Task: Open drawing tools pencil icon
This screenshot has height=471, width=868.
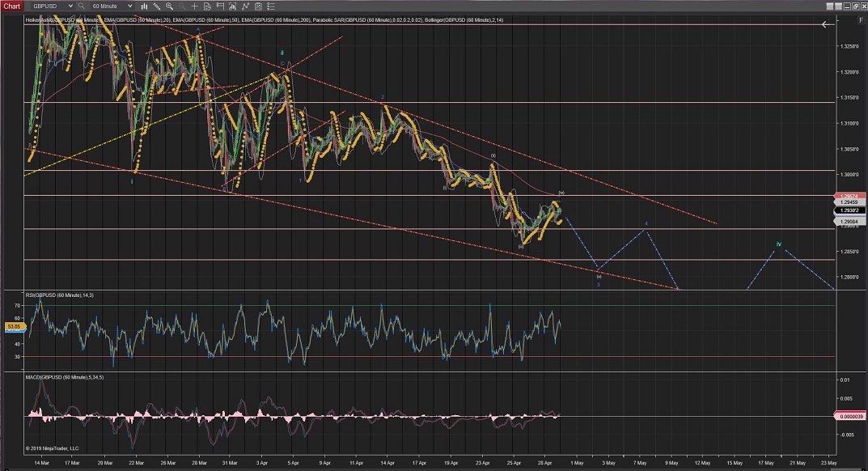Action: click(157, 6)
